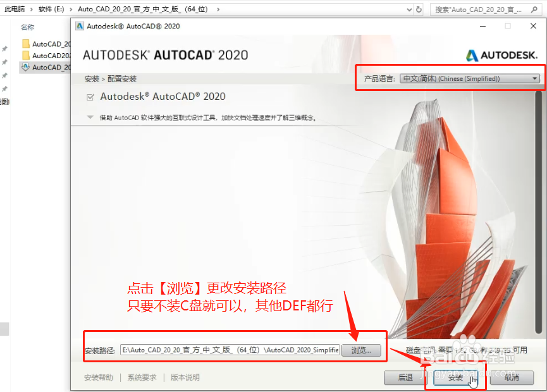Click the 安装 breadcrumb text in installer

point(92,79)
